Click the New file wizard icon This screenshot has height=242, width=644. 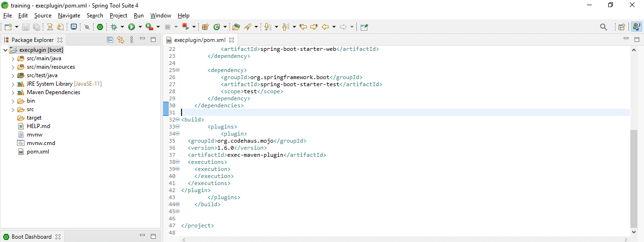click(8, 27)
